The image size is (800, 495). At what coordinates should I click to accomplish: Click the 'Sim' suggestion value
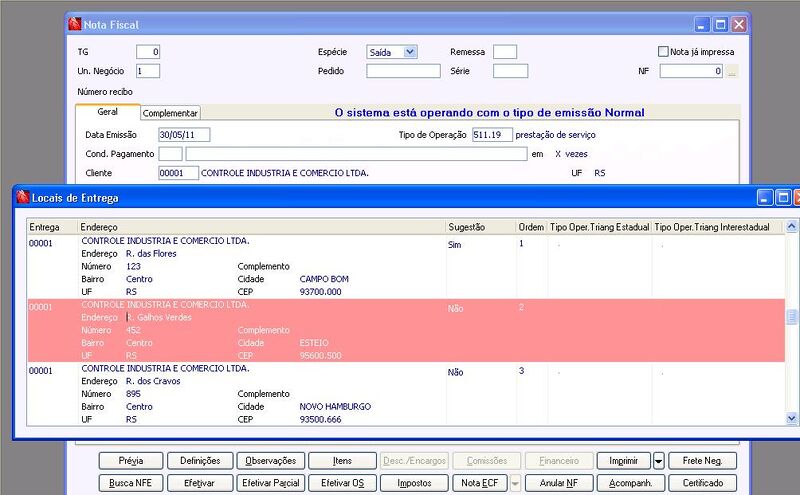pos(455,245)
